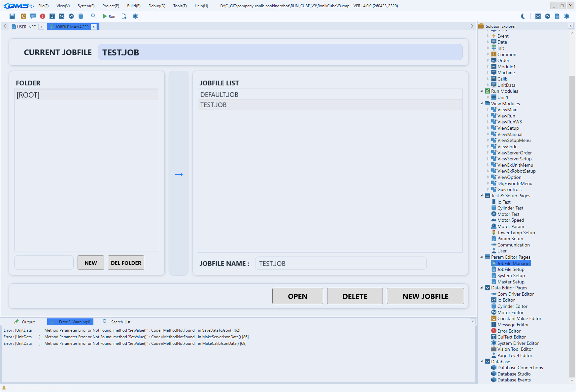The width and height of the screenshot is (576, 392).
Task: Open JobFile Setup in Solution Explorer
Action: 511,269
